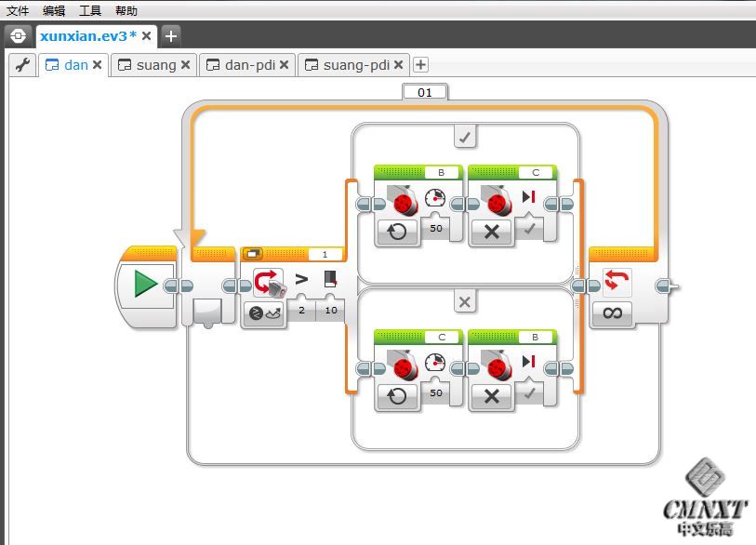This screenshot has height=545, width=756.
Task: Add a new program with plus button
Action: [x=420, y=65]
